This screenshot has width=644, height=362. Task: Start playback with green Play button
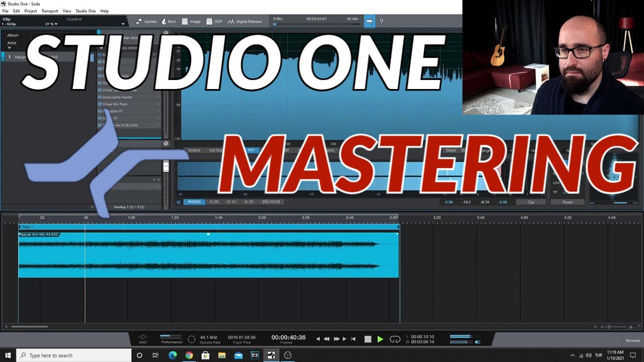coord(380,339)
